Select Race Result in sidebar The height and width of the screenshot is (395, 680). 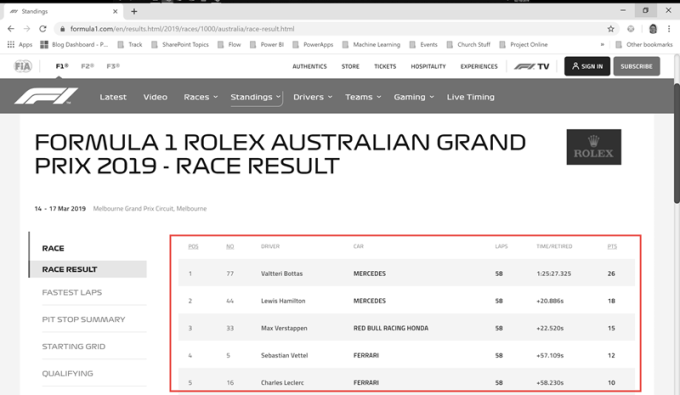click(88, 269)
